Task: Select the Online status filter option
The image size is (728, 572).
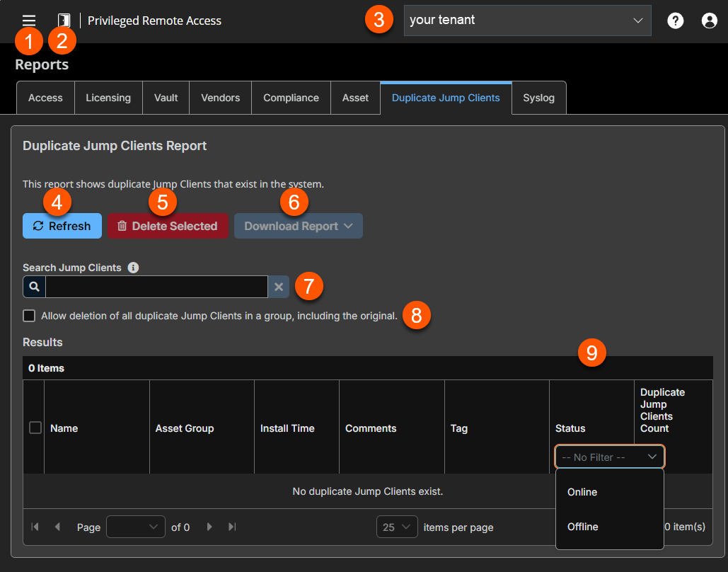Action: pyautogui.click(x=609, y=492)
